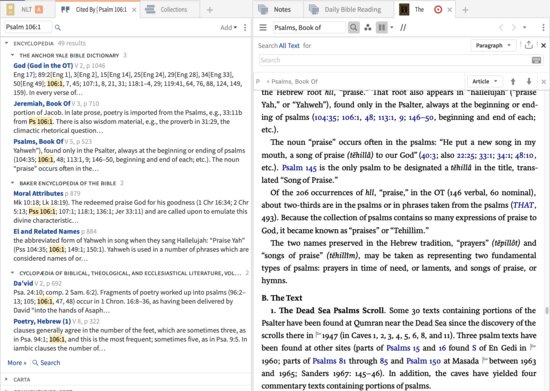This screenshot has height=391, width=550.
Task: Toggle the multi-column view button
Action: (382, 27)
